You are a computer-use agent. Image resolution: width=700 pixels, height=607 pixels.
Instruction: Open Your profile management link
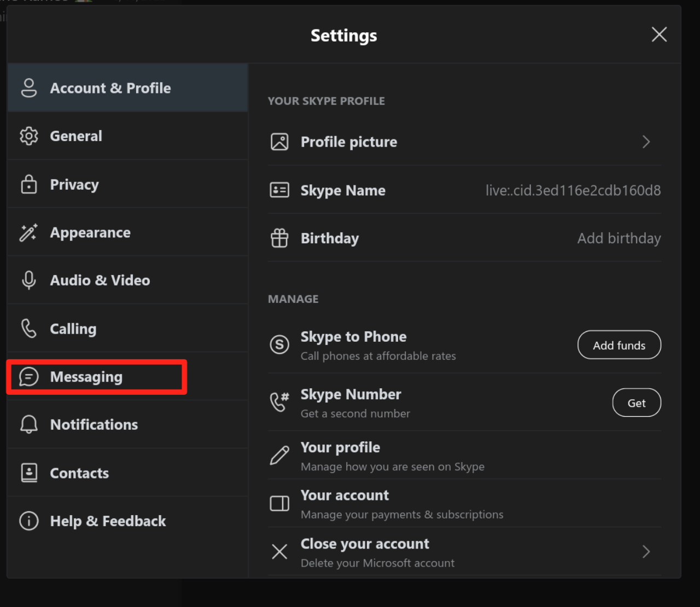pyautogui.click(x=464, y=456)
